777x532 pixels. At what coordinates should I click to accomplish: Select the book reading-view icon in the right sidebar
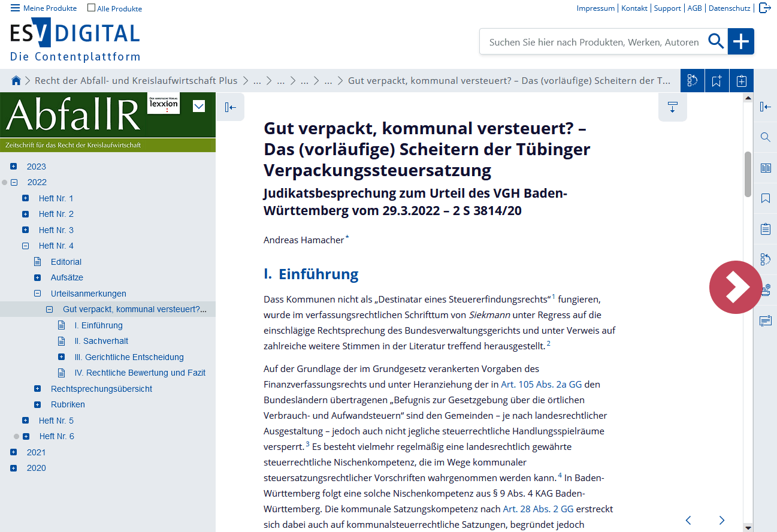click(x=765, y=168)
